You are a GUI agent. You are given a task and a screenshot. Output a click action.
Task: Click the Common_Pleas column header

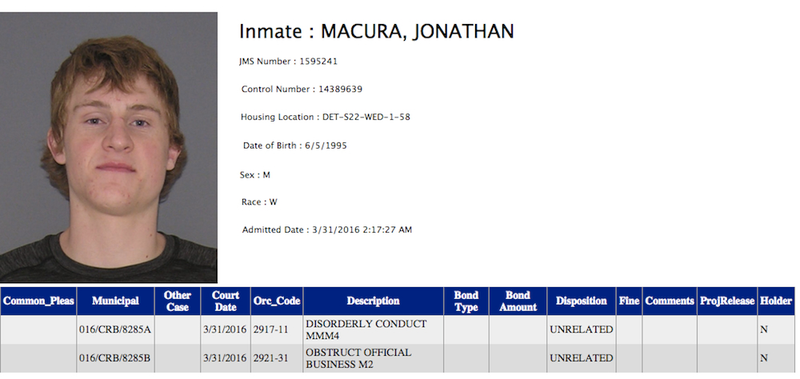(39, 301)
